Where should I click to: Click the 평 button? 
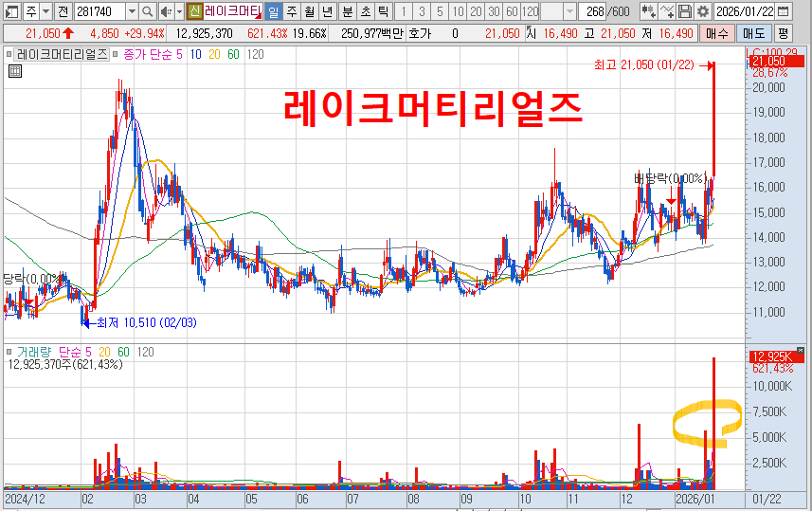click(x=783, y=34)
